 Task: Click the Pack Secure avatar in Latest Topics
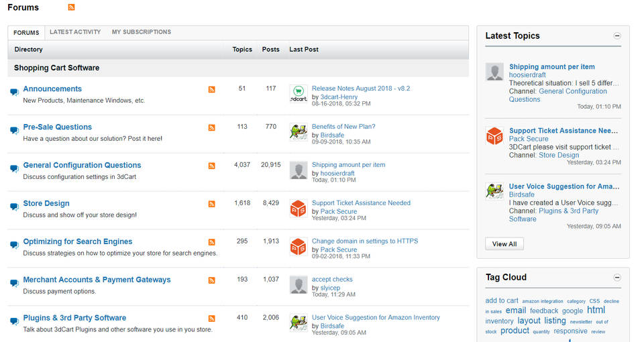pyautogui.click(x=494, y=136)
